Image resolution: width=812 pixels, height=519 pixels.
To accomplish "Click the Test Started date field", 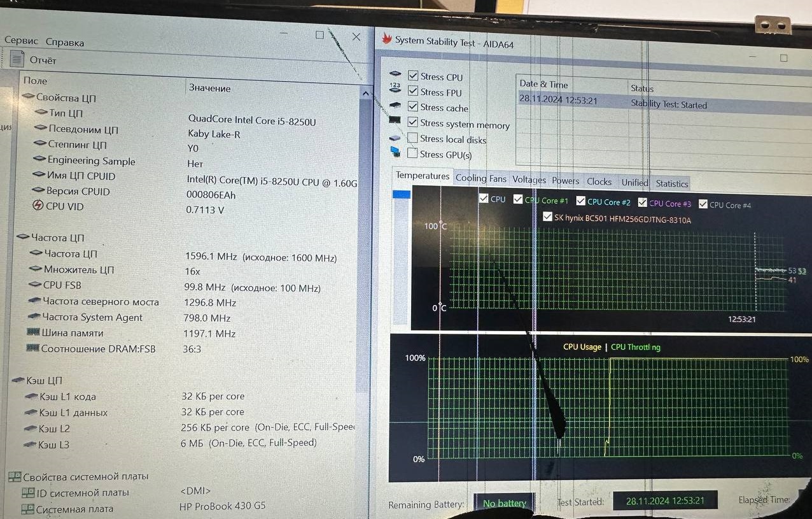I will click(665, 501).
